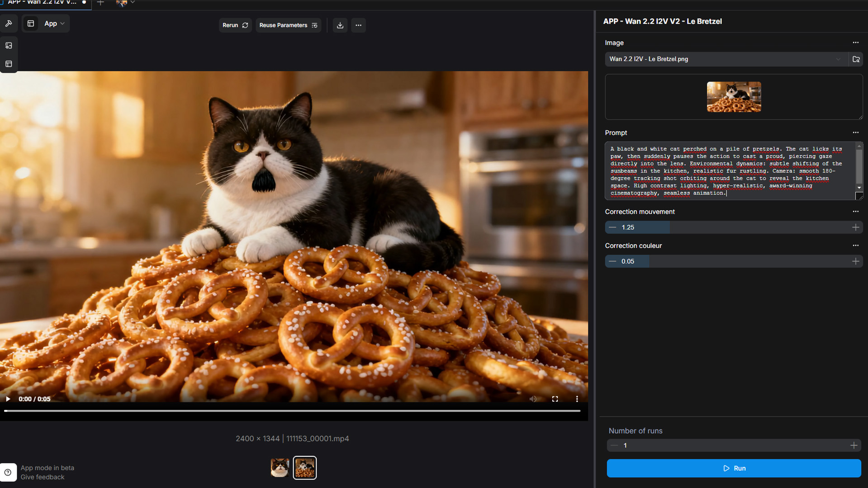This screenshot has height=488, width=868.
Task: Select the cat close-up output thumbnail
Action: point(280,468)
